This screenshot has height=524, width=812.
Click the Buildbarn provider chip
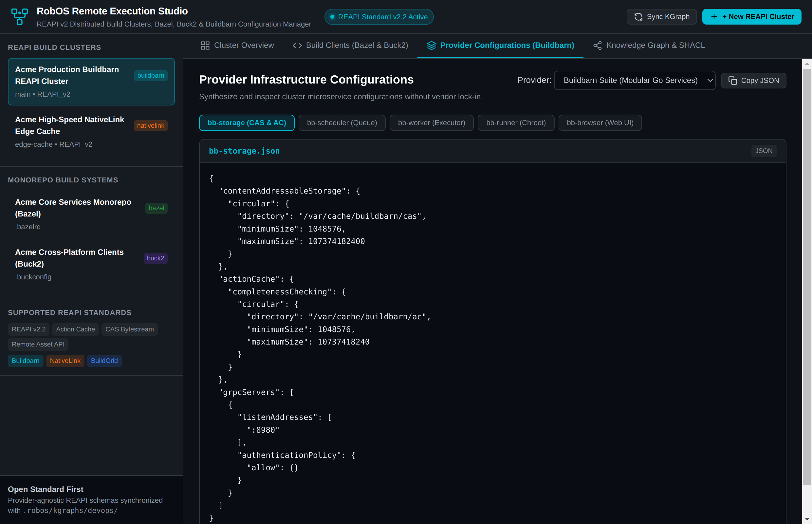[26, 360]
